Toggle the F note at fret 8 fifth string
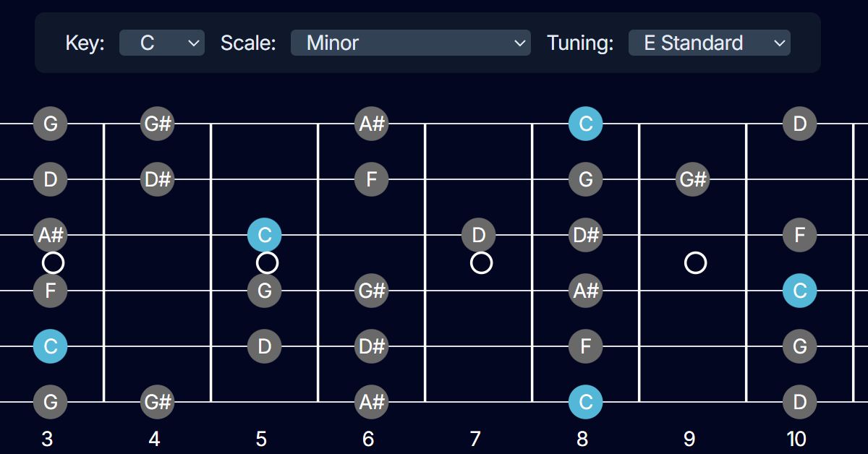 pos(585,346)
